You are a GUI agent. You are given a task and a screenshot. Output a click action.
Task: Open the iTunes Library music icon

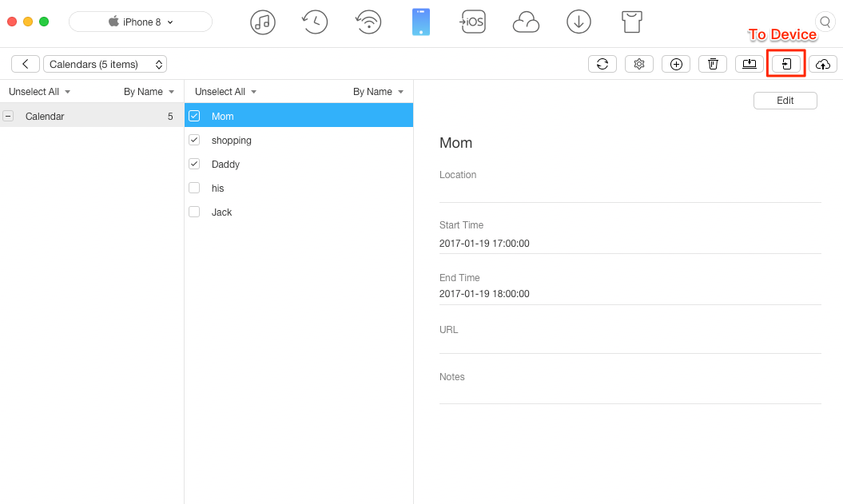point(262,22)
